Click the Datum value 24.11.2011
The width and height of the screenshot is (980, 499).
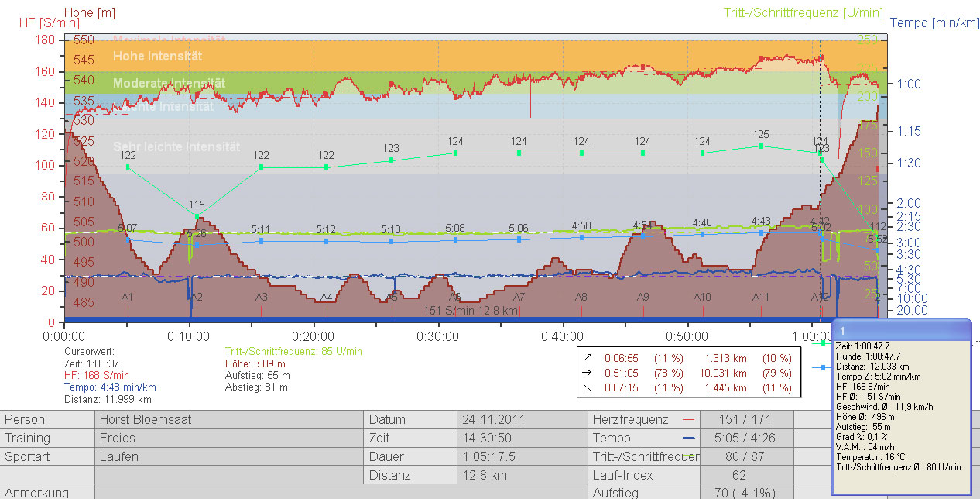point(494,419)
